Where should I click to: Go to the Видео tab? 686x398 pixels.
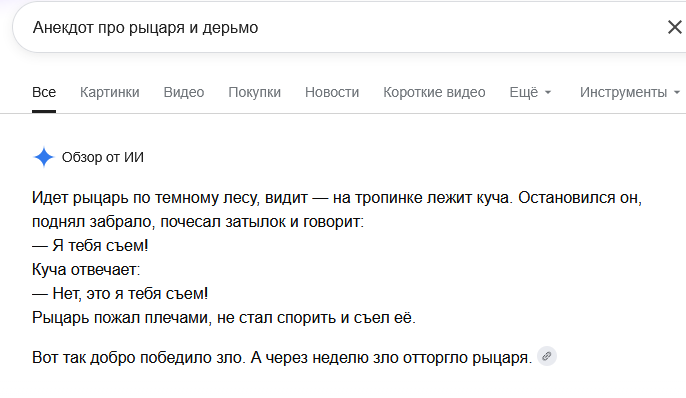coord(184,92)
